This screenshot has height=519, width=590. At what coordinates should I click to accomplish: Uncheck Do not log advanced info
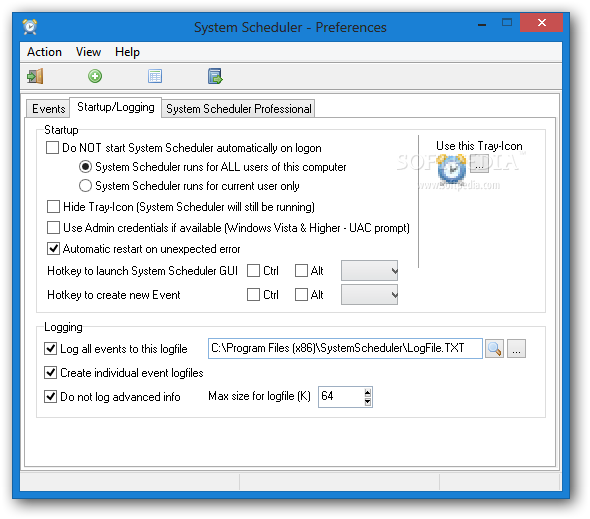pos(50,397)
